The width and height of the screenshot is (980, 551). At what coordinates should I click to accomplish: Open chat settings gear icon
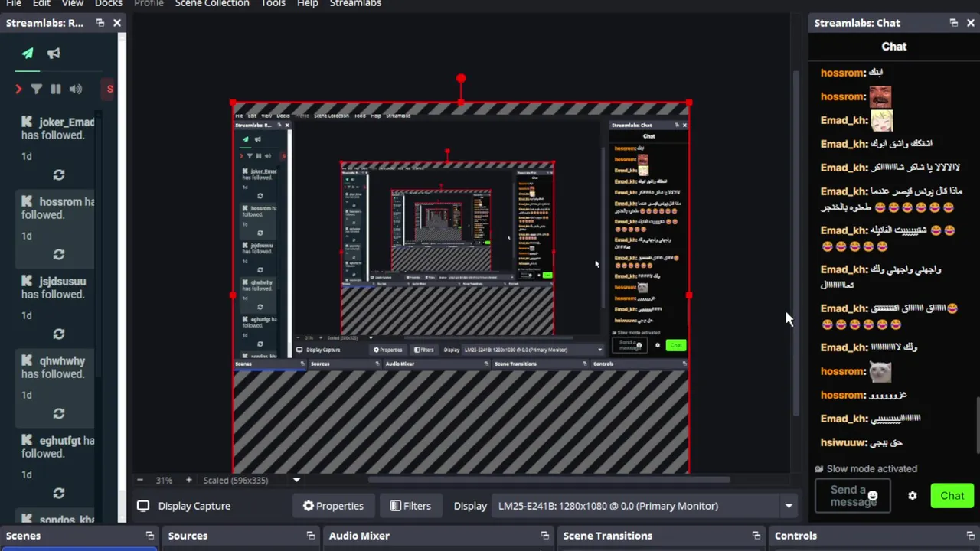pos(912,496)
